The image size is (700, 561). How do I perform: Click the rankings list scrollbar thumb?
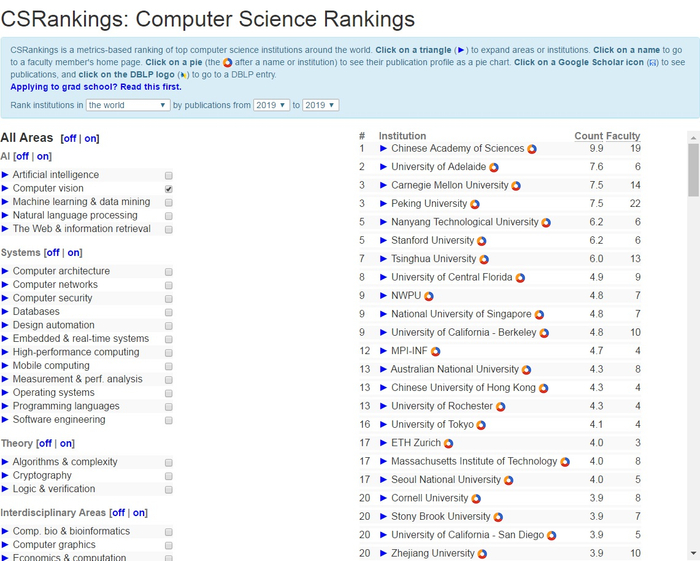point(693,170)
